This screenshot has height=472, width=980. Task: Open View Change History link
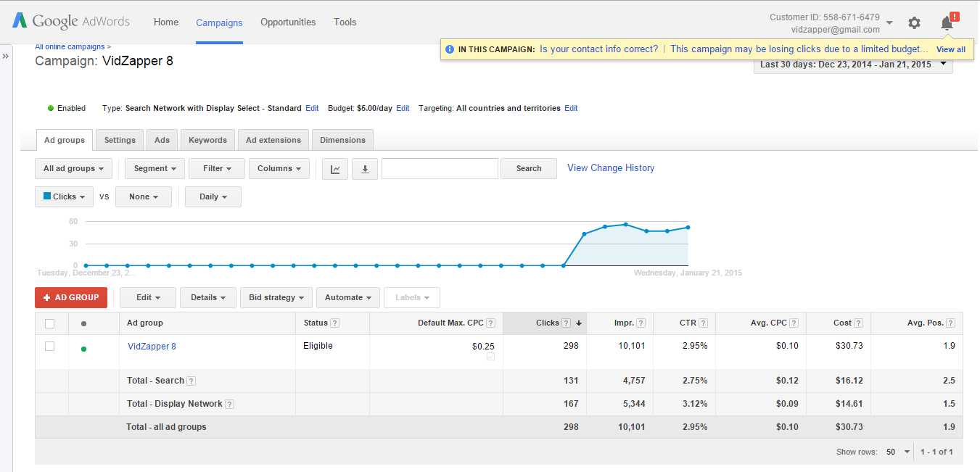click(611, 168)
